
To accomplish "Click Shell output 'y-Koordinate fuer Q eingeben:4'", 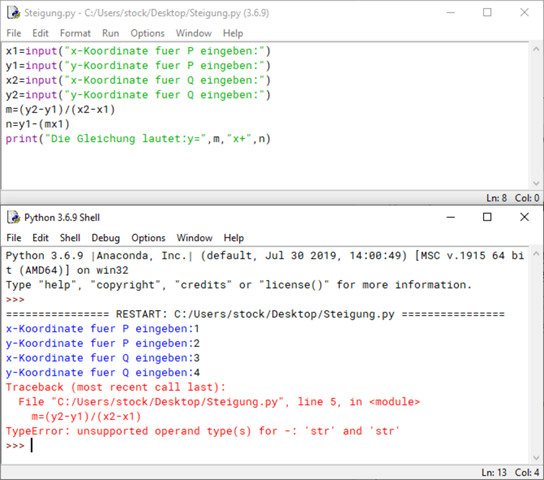I will (x=103, y=372).
